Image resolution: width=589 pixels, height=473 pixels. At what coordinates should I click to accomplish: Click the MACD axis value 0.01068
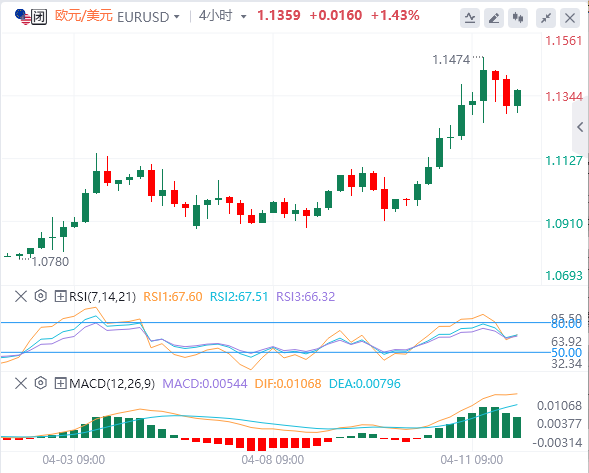[x=559, y=406]
